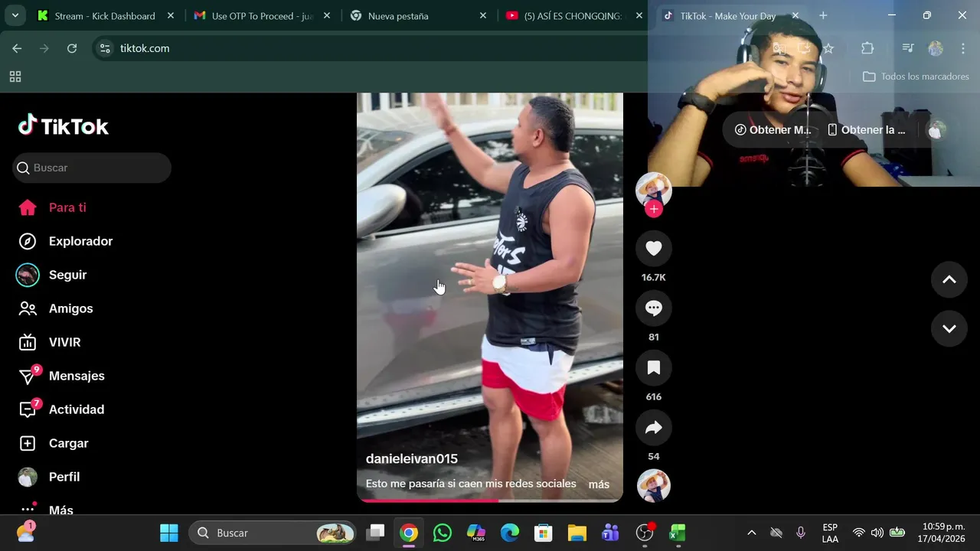
Task: Open WhatsApp from taskbar
Action: [443, 533]
